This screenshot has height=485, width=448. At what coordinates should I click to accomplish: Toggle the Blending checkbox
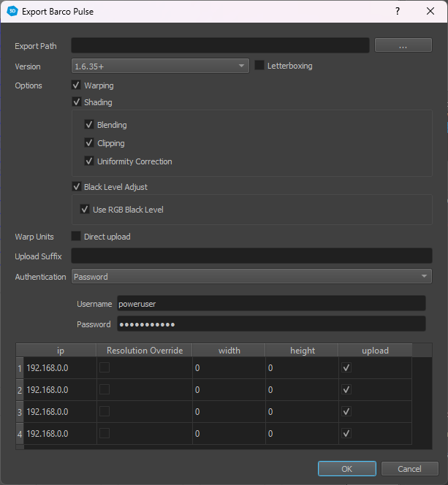click(x=90, y=125)
